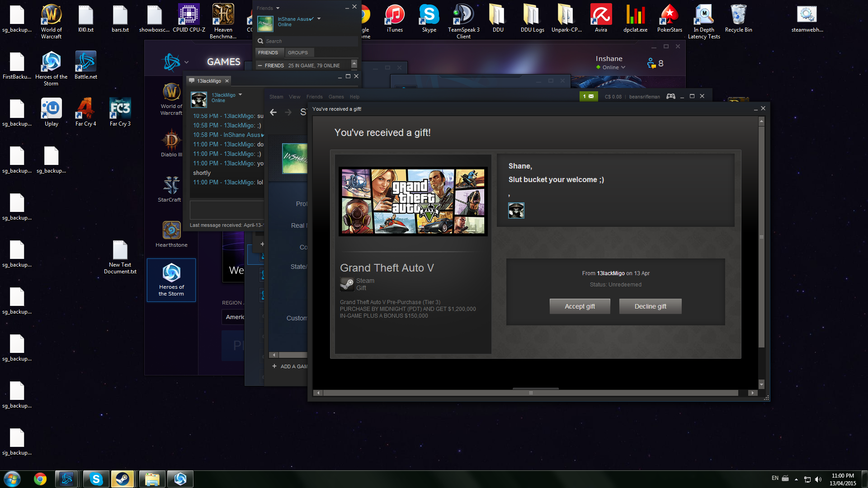The height and width of the screenshot is (488, 868).
Task: Select Uplay desktop shortcut
Action: pyautogui.click(x=51, y=112)
